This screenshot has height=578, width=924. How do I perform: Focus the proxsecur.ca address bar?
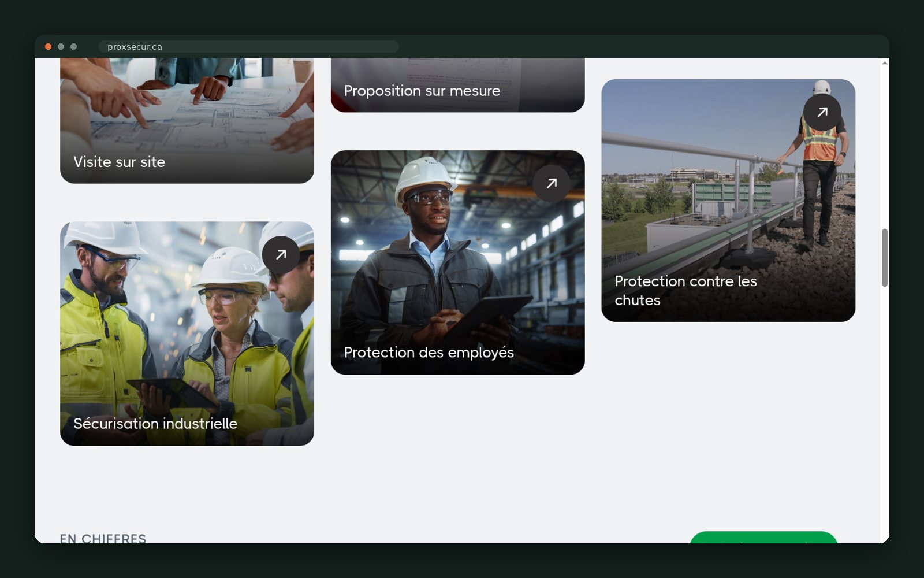[248, 47]
